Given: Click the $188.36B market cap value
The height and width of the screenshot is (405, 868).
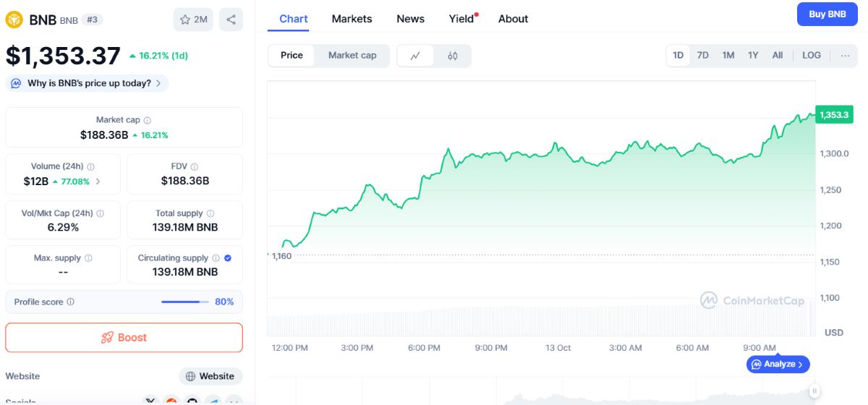Looking at the screenshot, I should (104, 135).
